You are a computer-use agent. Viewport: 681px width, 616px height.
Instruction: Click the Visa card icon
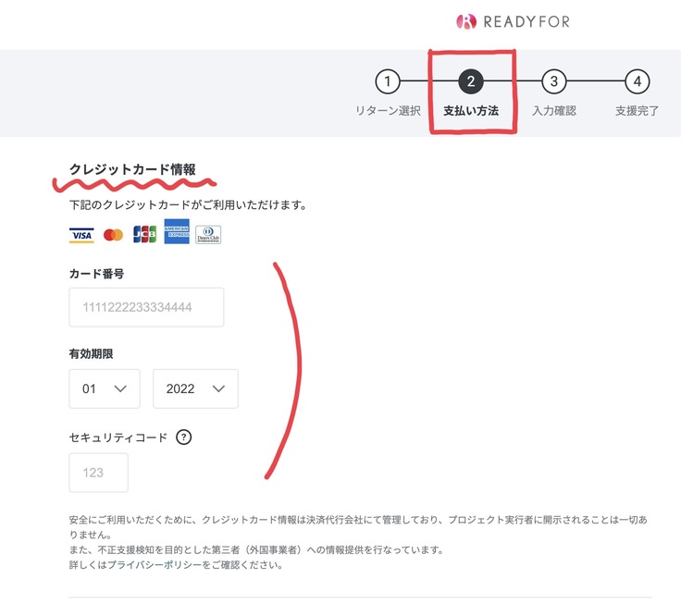click(82, 235)
